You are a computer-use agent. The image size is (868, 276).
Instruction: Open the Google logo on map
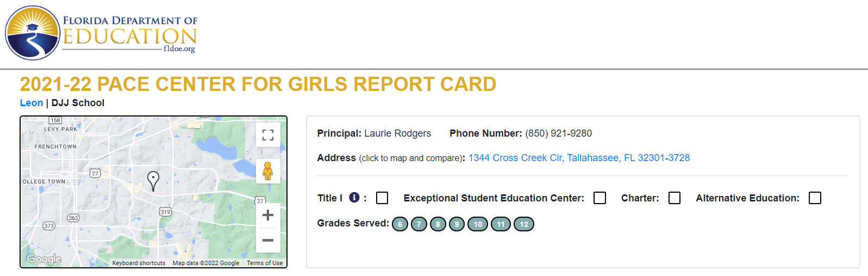44,259
